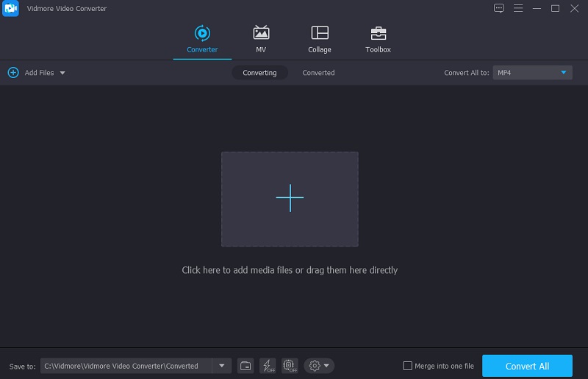Open the Converter section icon

click(201, 33)
